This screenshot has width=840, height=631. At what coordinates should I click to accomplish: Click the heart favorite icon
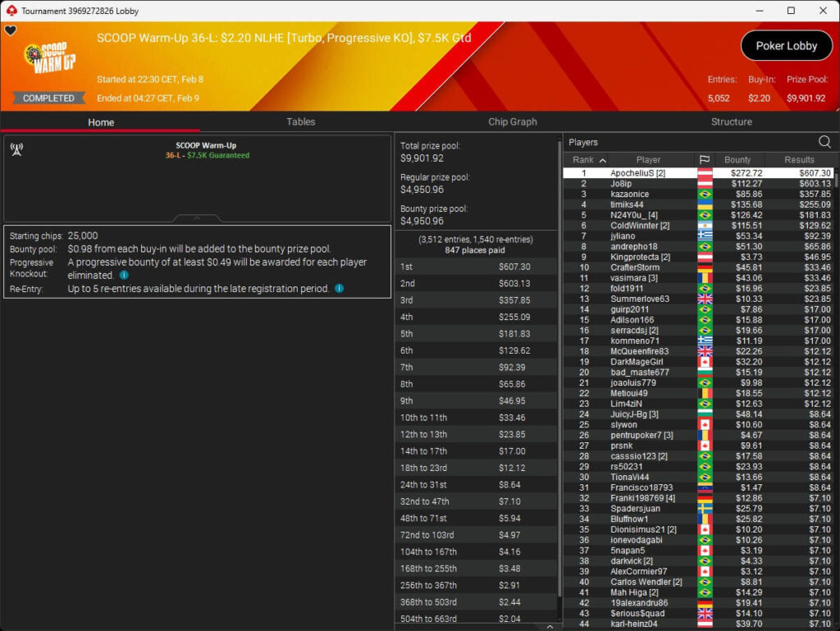[11, 31]
